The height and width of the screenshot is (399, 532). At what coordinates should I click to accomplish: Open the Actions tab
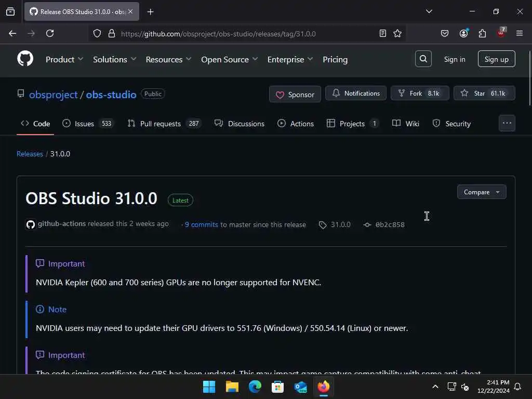point(296,124)
